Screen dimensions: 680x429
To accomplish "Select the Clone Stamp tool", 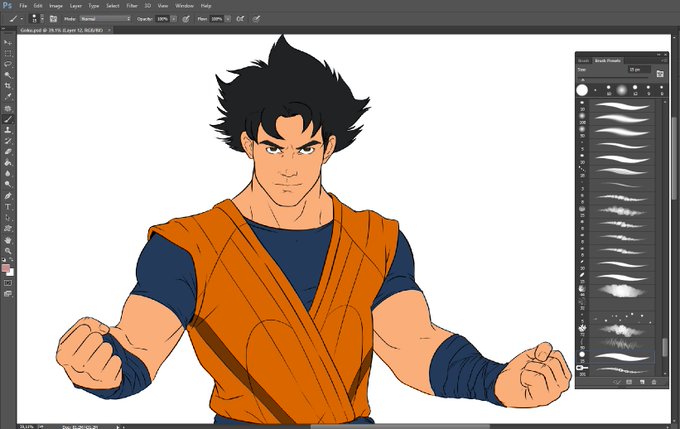I will 8,130.
